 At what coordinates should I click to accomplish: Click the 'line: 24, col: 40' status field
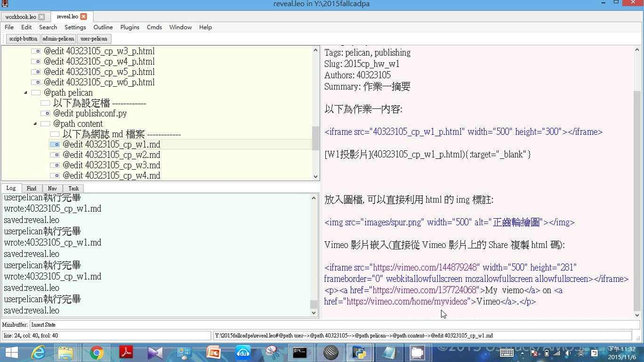(106, 336)
